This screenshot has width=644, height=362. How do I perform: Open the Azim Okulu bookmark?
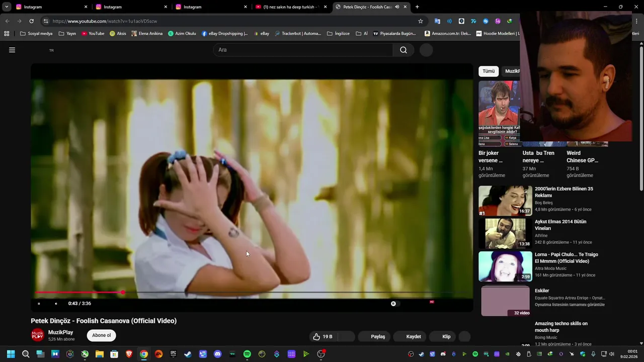point(182,34)
